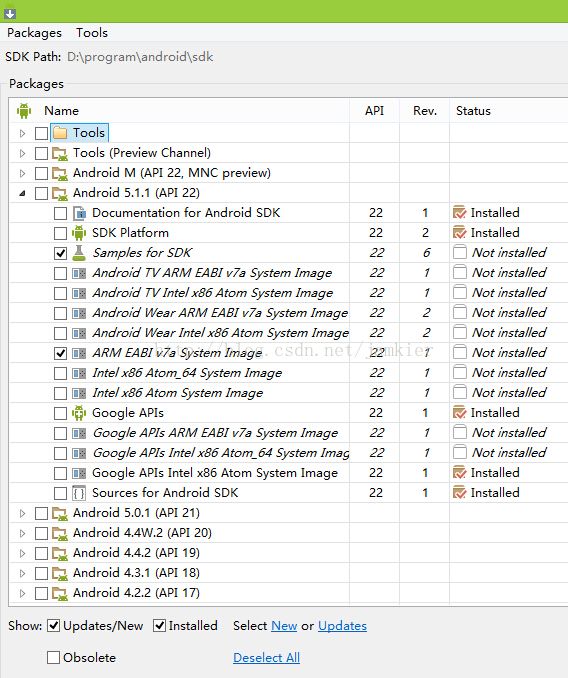Toggle the Installed show filter
Image resolution: width=568 pixels, height=678 pixels.
click(x=160, y=626)
